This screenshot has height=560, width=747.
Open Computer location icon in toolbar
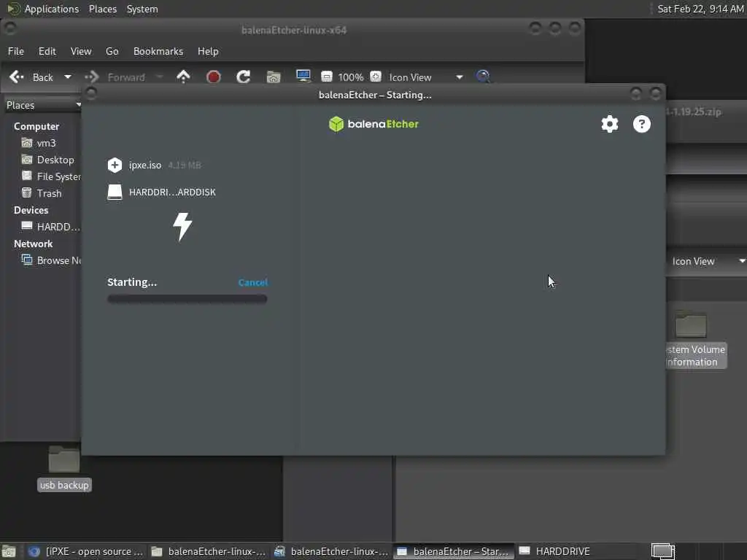click(303, 76)
